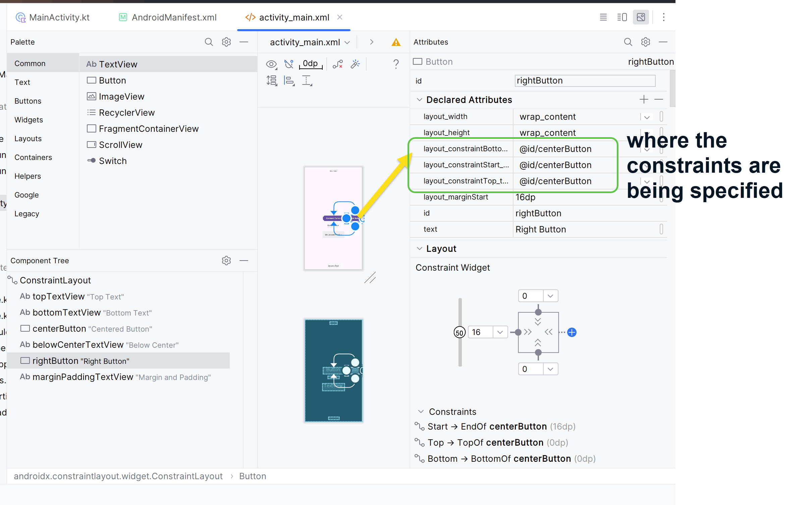Open top margin 0 dropdown

coord(550,296)
